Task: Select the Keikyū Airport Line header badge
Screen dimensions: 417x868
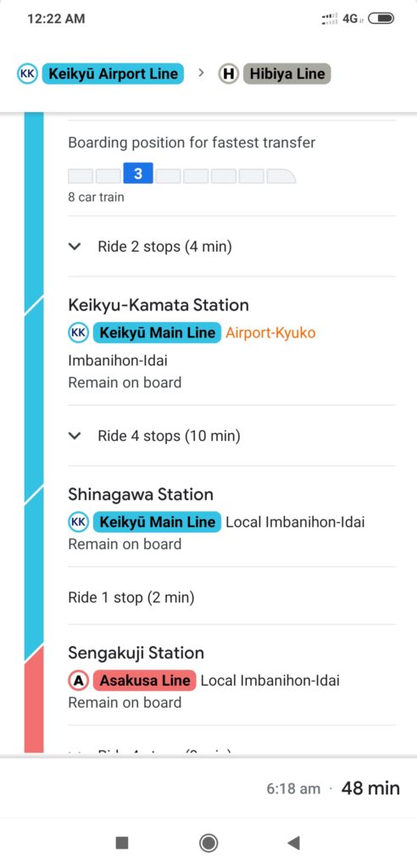Action: pyautogui.click(x=113, y=74)
